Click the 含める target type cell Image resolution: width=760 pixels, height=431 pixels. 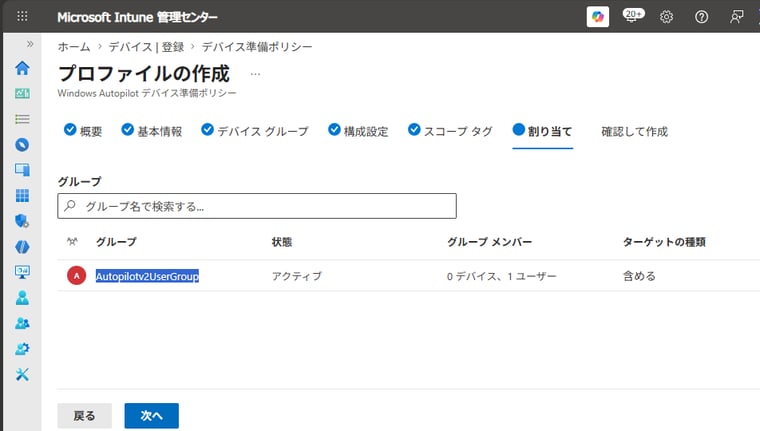click(639, 276)
